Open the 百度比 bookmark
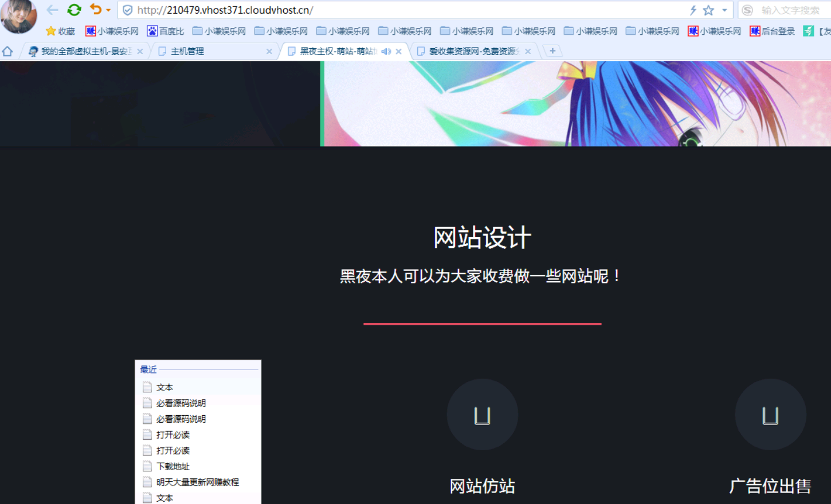 [166, 31]
